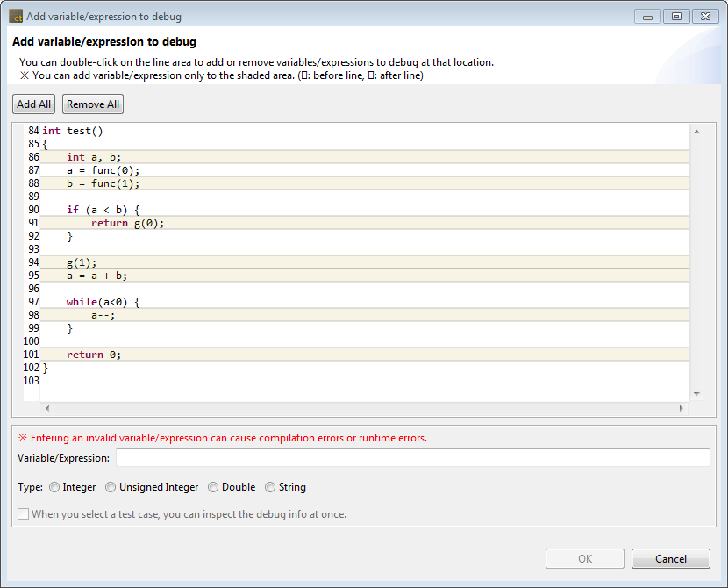The image size is (728, 588).
Task: Select the Unsigned Integer radio button
Action: click(111, 487)
